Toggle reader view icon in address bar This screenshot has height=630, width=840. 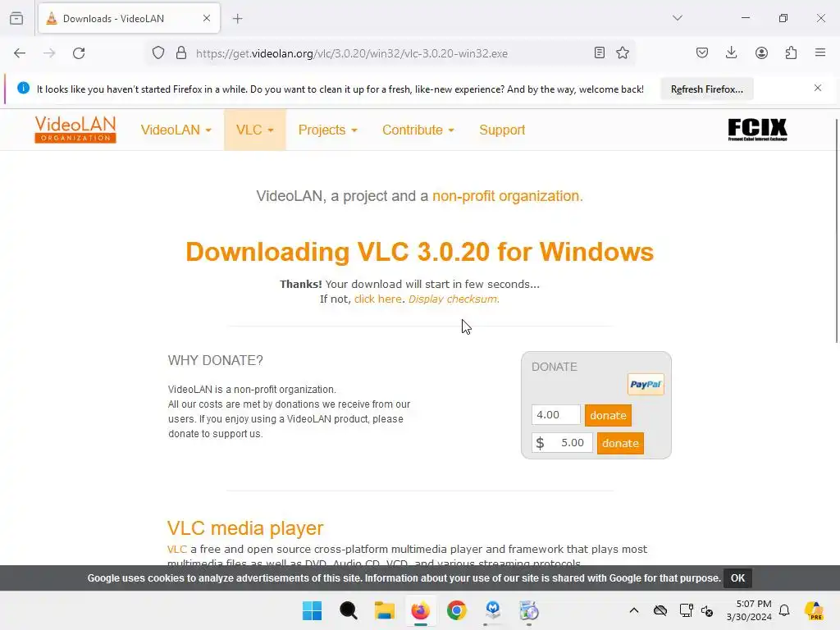click(x=600, y=52)
